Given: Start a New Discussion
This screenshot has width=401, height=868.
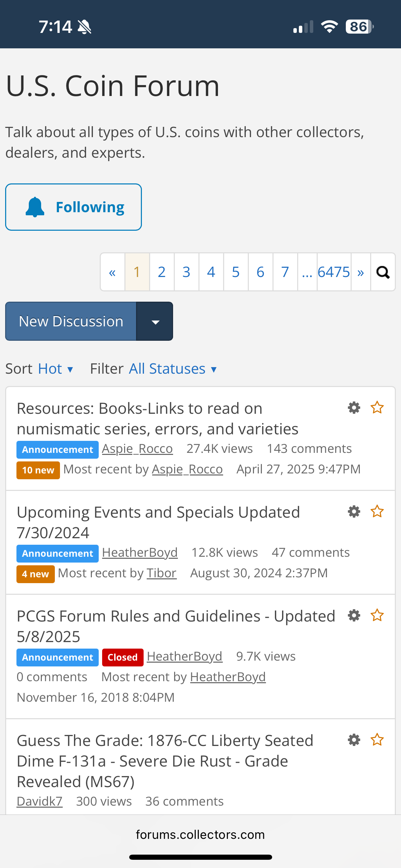Looking at the screenshot, I should pos(71,321).
